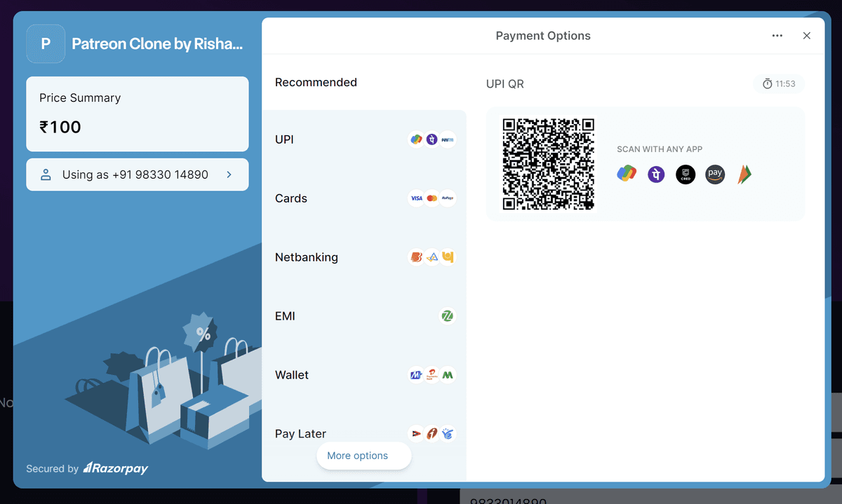Screen dimensions: 842x504
Task: Expand contact details with the chevron arrow
Action: click(x=229, y=175)
